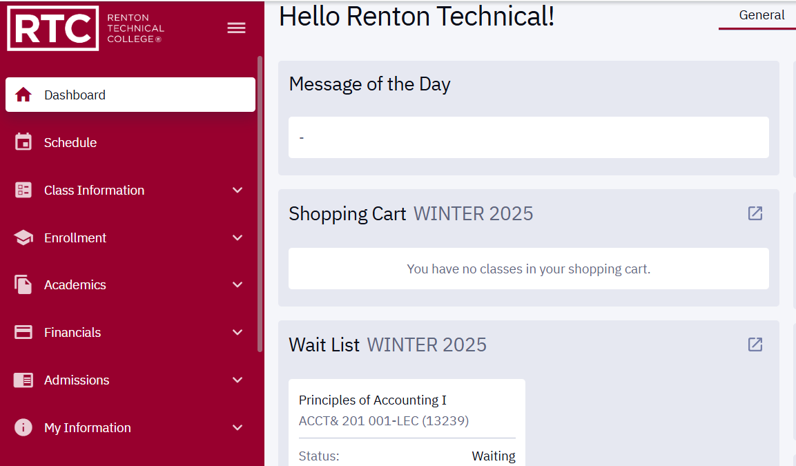Click the Message of the Day text box
Screen dimensions: 796x466
coord(528,138)
